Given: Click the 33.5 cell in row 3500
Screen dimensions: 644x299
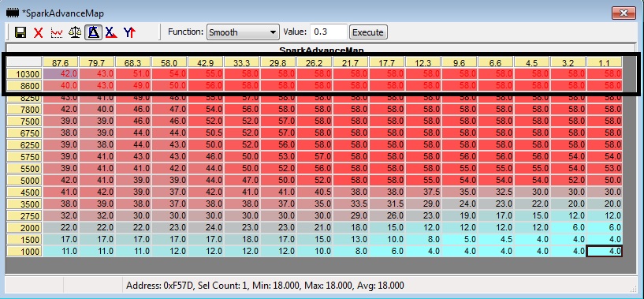Looking at the screenshot, I should [x=351, y=204].
